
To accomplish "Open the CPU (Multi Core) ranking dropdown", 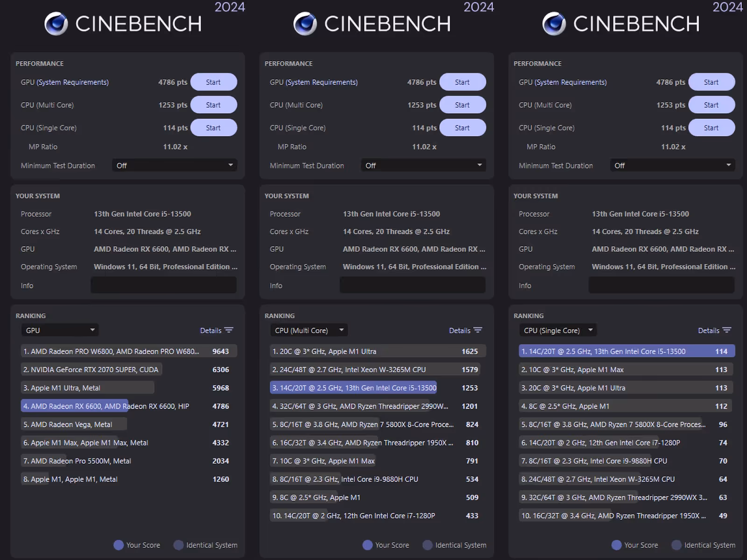I will point(309,330).
